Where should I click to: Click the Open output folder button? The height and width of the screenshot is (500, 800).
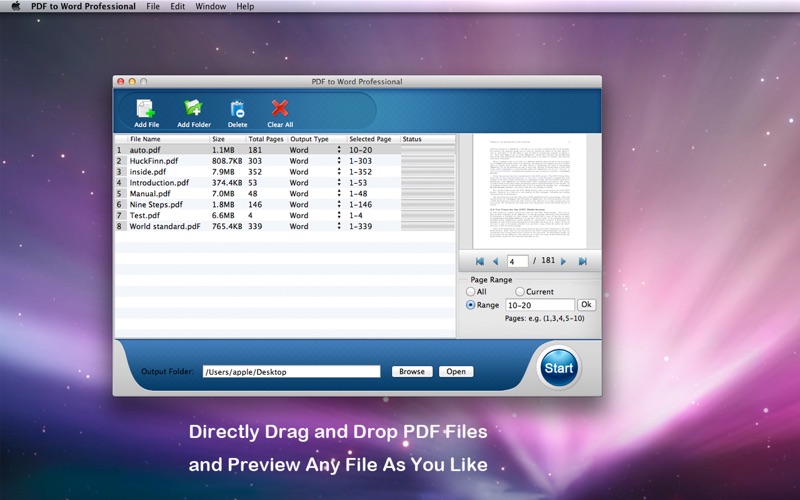point(456,371)
